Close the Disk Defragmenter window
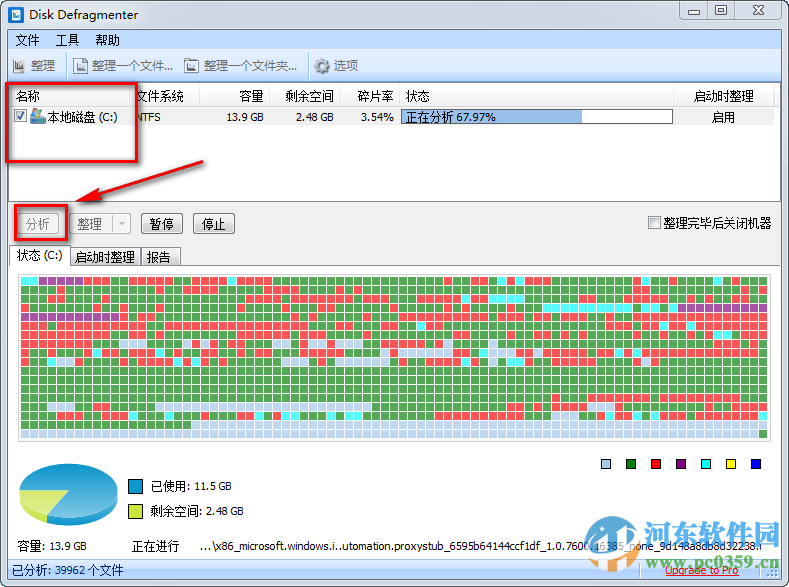This screenshot has height=587, width=789. click(x=758, y=11)
